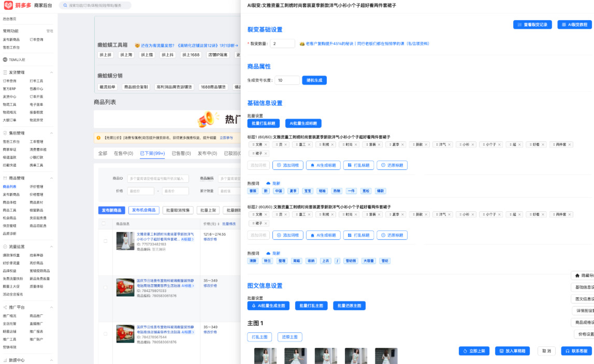
Task: Tick the checkbox for product ID 784279801033
Action: 105,287
